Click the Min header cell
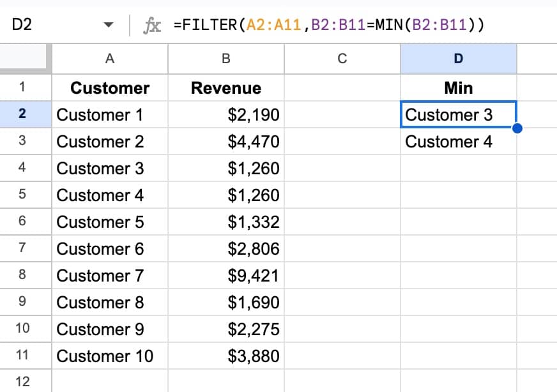 458,87
